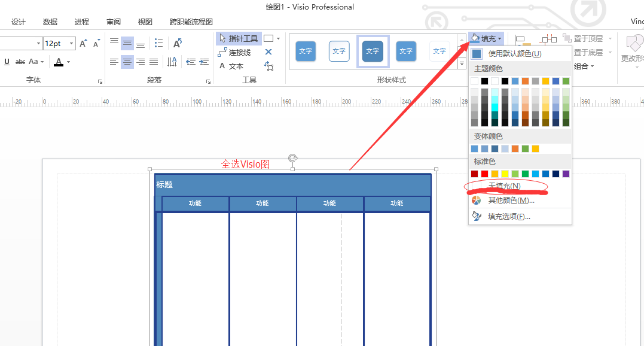Image resolution: width=644 pixels, height=346 pixels.
Task: Select the Text (文本) tool
Action: 231,66
